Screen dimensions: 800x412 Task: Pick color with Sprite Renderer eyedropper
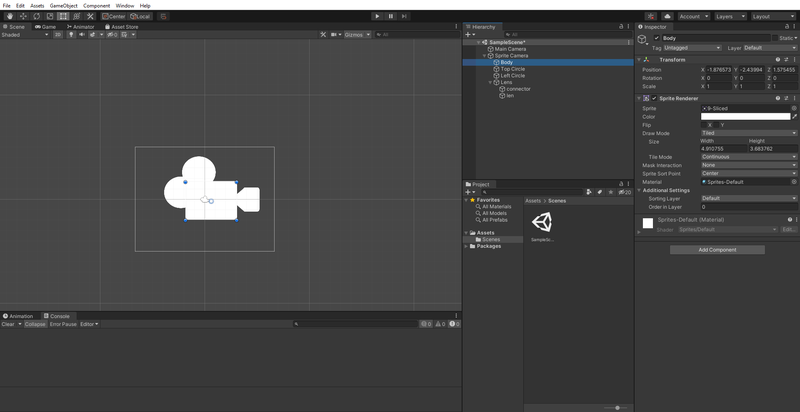point(795,116)
